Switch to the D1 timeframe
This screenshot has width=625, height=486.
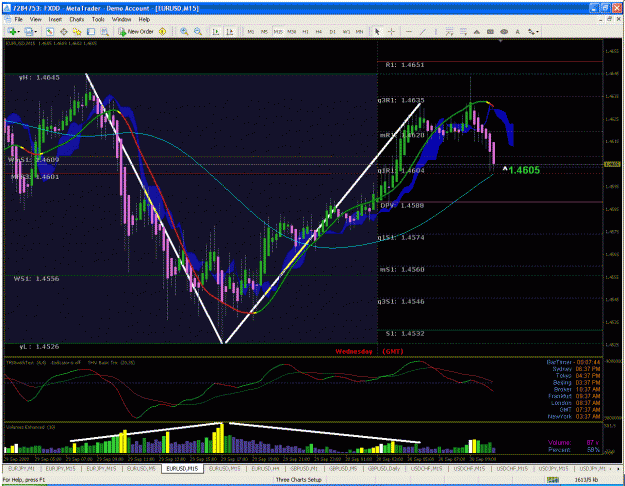tap(332, 31)
